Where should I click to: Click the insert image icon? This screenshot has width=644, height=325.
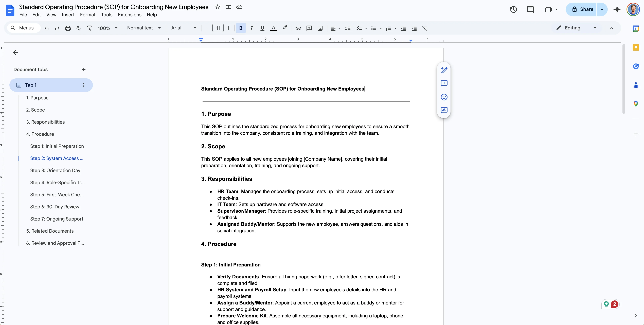(320, 28)
